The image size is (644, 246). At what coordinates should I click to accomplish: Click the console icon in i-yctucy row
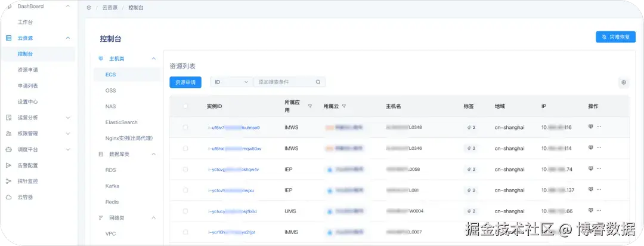pyautogui.click(x=591, y=211)
